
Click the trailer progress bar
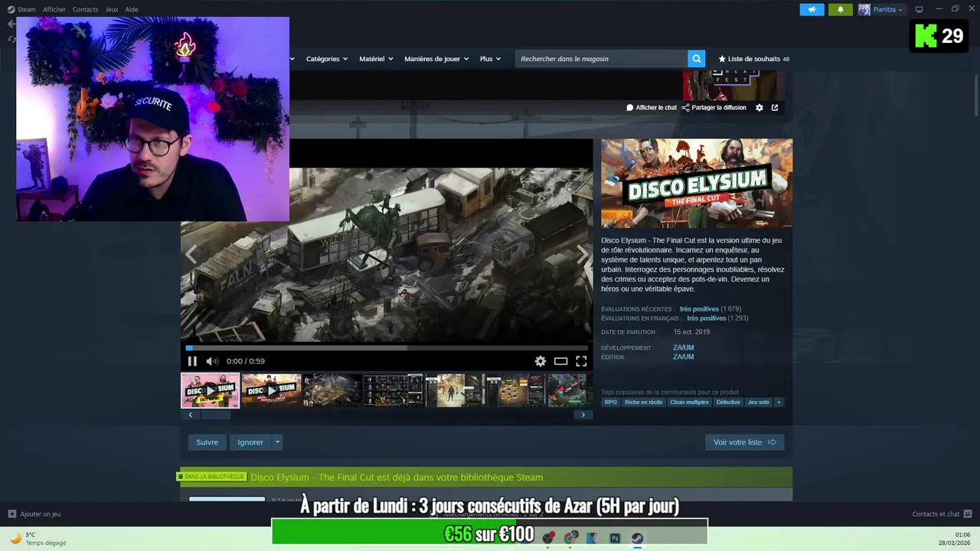(x=387, y=347)
